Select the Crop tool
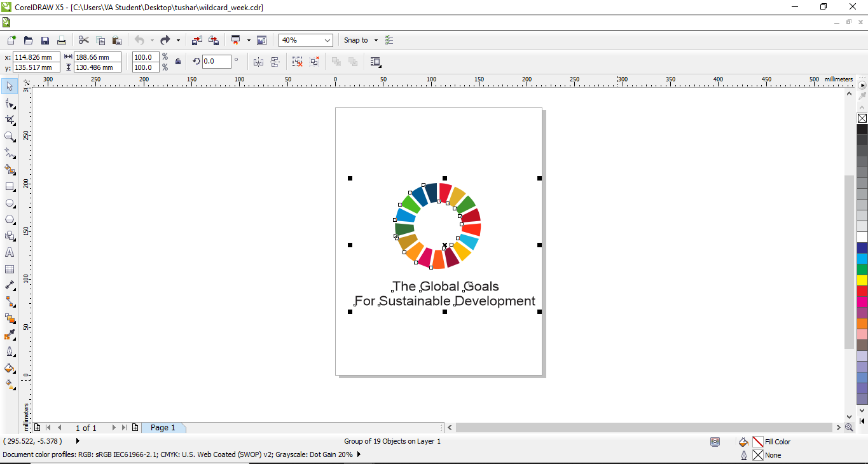 coord(10,119)
